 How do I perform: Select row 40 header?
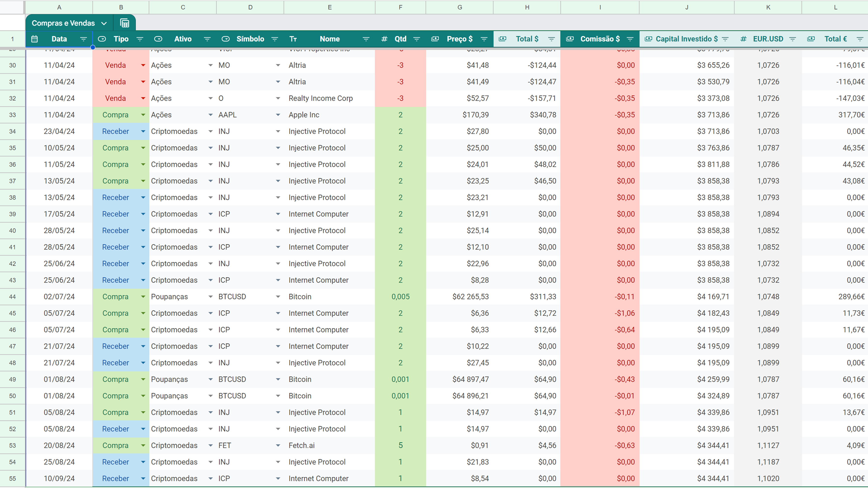pos(13,230)
